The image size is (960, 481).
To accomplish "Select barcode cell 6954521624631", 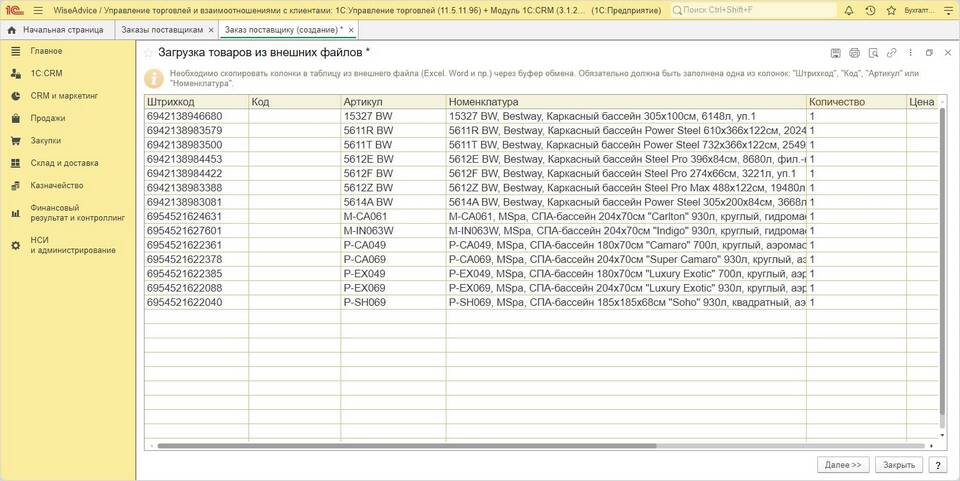I will pyautogui.click(x=197, y=217).
